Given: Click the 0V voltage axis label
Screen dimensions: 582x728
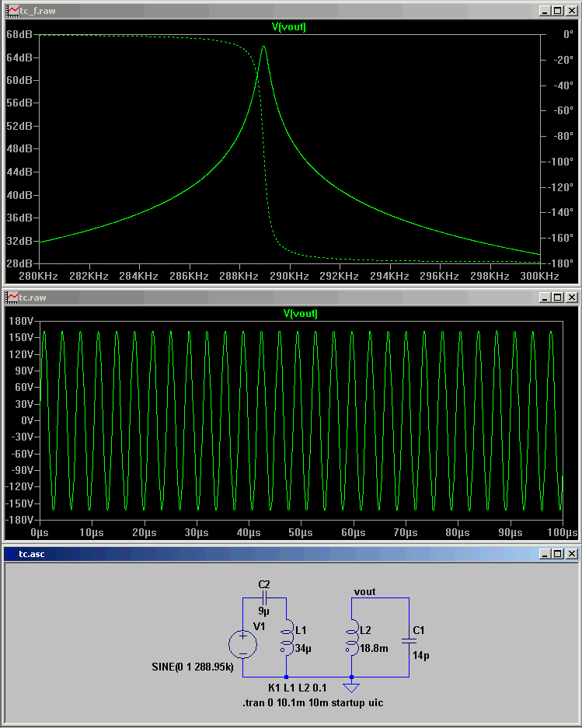Looking at the screenshot, I should (27, 420).
